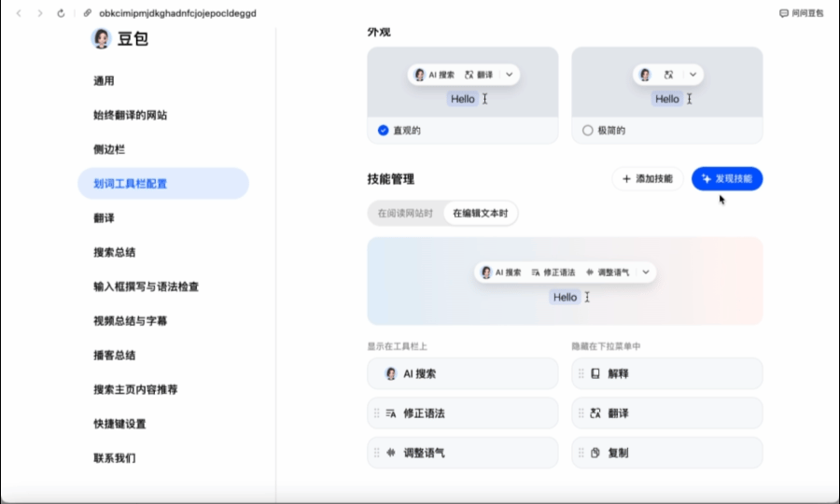Click the drag handle of 翻译 row
Screen dimensions: 840x504
[x=581, y=413]
